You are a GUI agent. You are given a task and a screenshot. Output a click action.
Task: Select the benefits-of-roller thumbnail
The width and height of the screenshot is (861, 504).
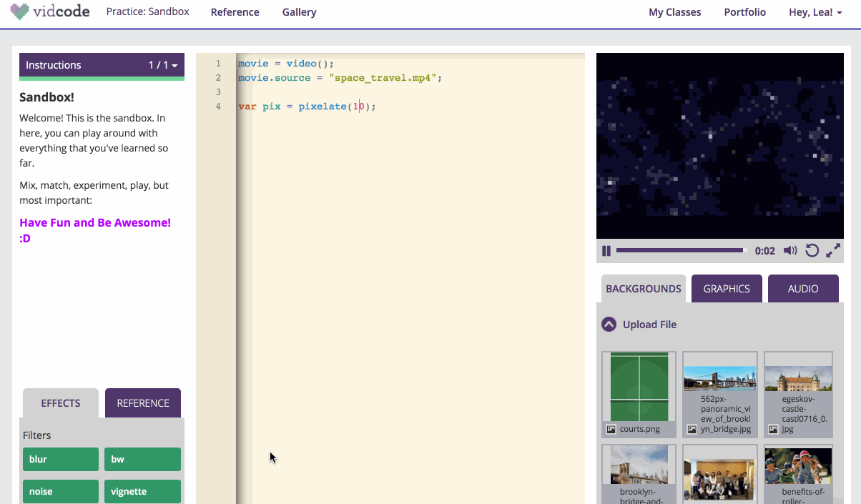(798, 474)
